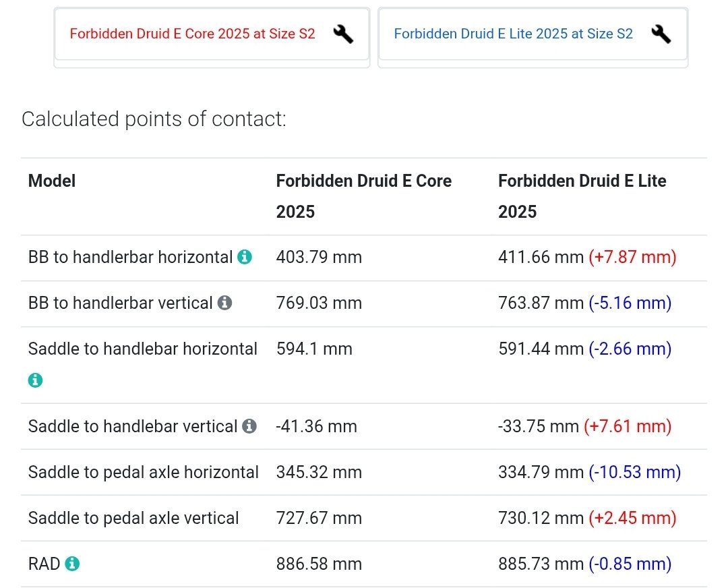Click the -0.85 mm RAD difference

pos(630,564)
